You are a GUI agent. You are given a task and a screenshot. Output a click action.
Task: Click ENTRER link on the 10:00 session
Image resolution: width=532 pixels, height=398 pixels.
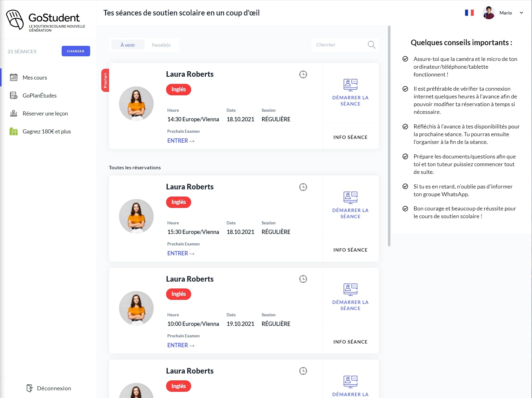[181, 345]
